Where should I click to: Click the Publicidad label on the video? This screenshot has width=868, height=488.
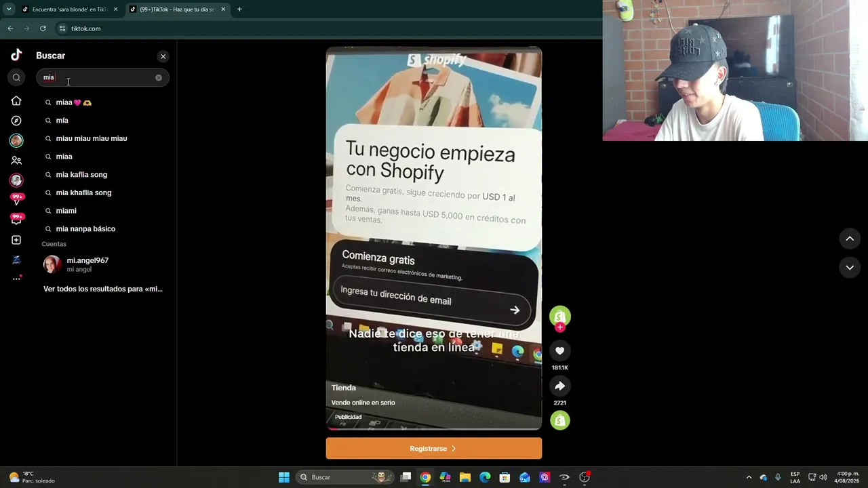click(x=349, y=417)
